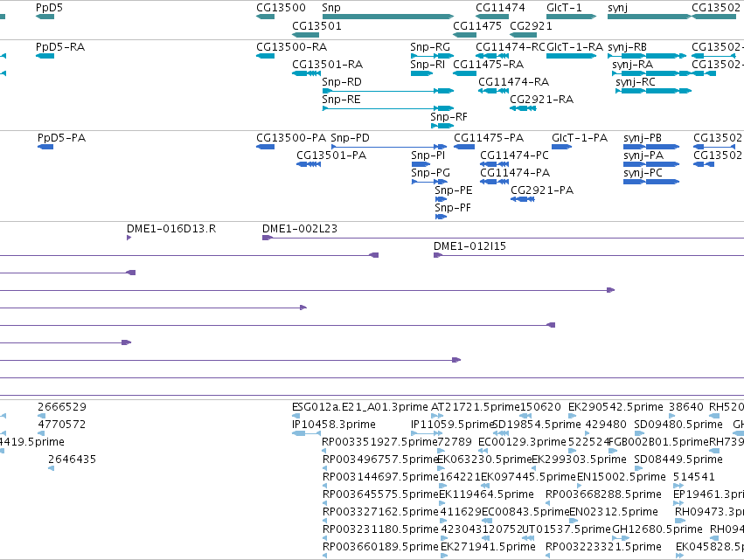Click EST RP003645575.5prime
Screen dimensions: 744x560
(x=325, y=503)
